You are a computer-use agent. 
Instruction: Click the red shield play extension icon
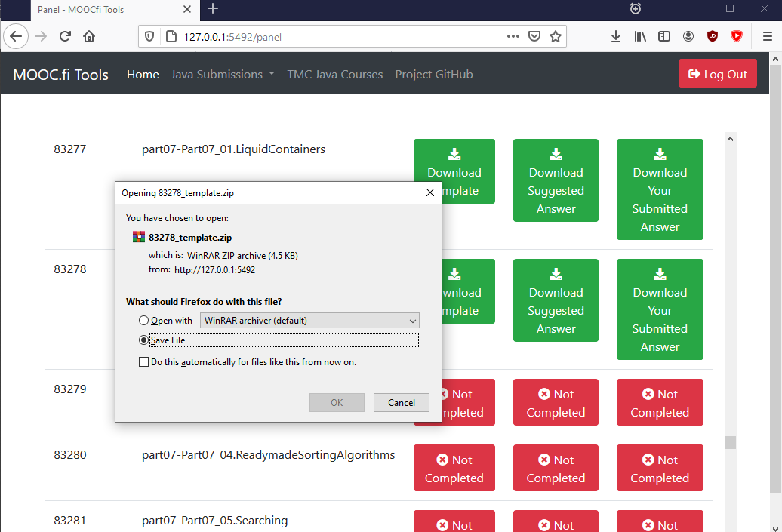pos(737,36)
